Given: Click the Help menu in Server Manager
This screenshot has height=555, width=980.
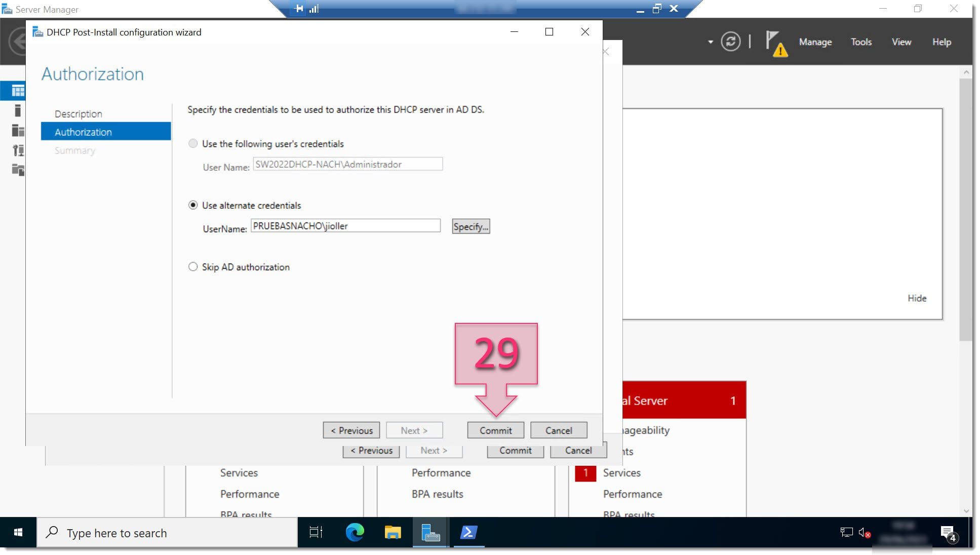Looking at the screenshot, I should point(941,42).
